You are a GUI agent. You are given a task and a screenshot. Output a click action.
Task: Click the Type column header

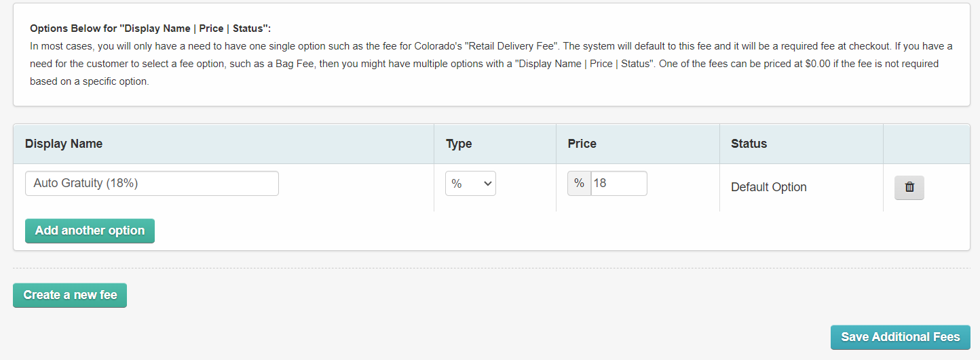pyautogui.click(x=459, y=144)
